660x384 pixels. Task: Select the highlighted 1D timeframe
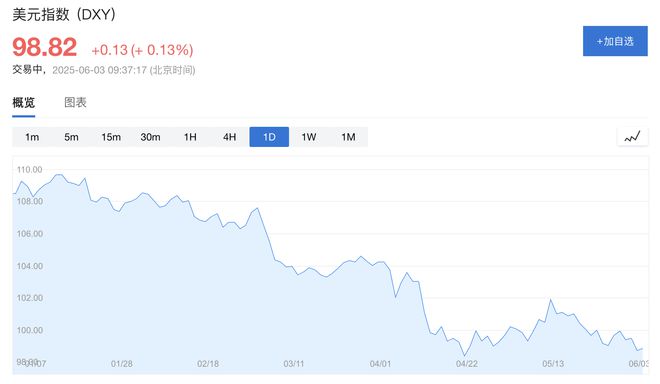coord(269,137)
